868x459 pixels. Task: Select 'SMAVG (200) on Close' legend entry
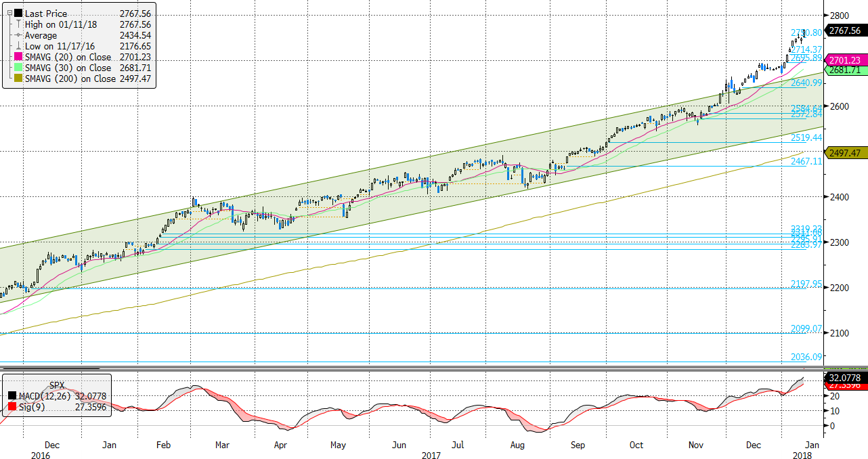[70, 79]
